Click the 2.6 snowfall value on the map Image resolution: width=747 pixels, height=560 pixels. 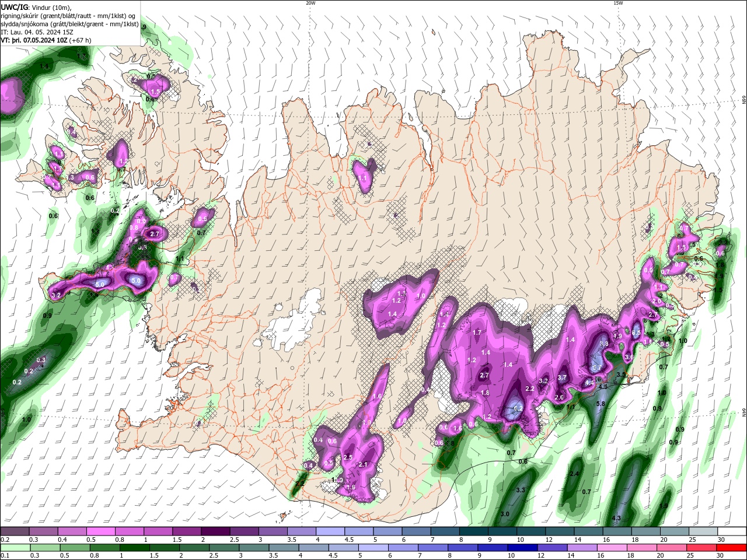click(x=558, y=397)
